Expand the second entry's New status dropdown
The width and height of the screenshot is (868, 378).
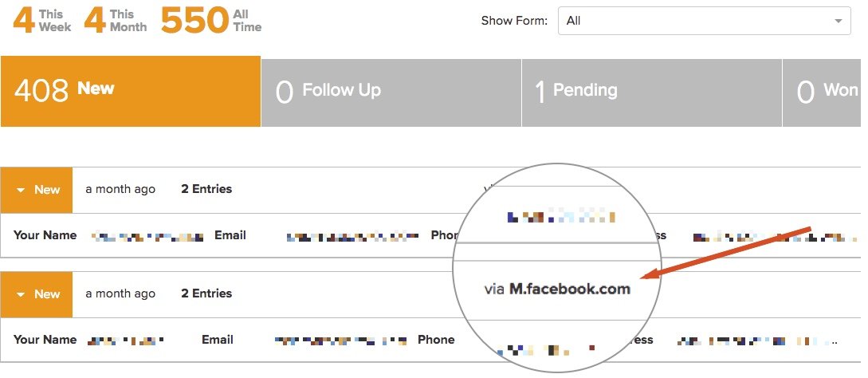click(x=37, y=294)
